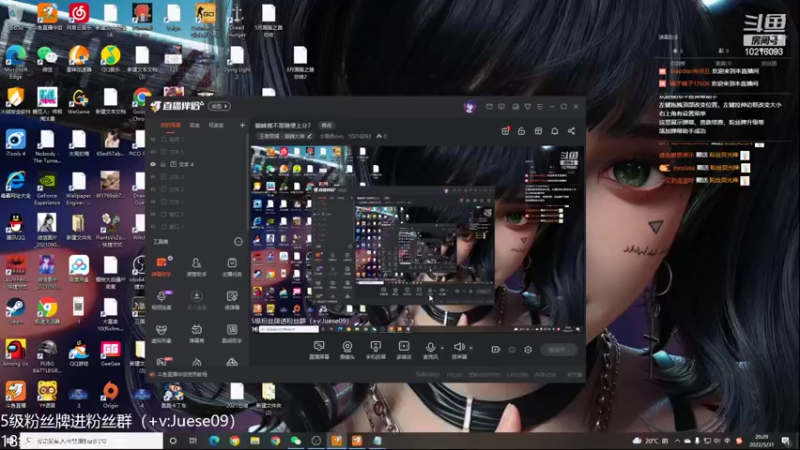The height and width of the screenshot is (450, 800).
Task: Open Task View on the taskbar
Action: tap(193, 440)
